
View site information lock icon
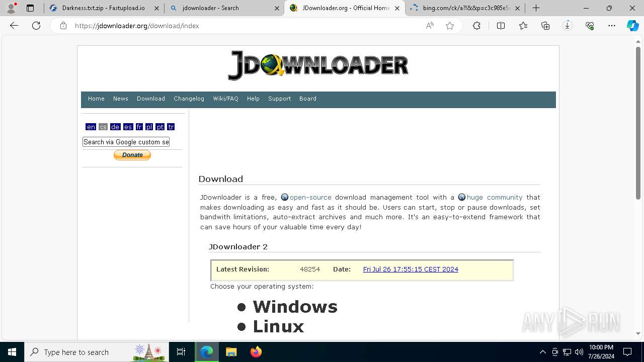point(63,26)
